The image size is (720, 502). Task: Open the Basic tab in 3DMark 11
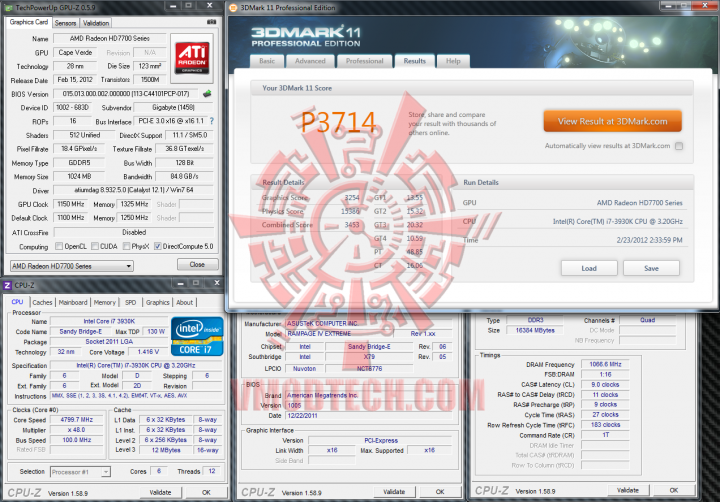click(x=267, y=61)
